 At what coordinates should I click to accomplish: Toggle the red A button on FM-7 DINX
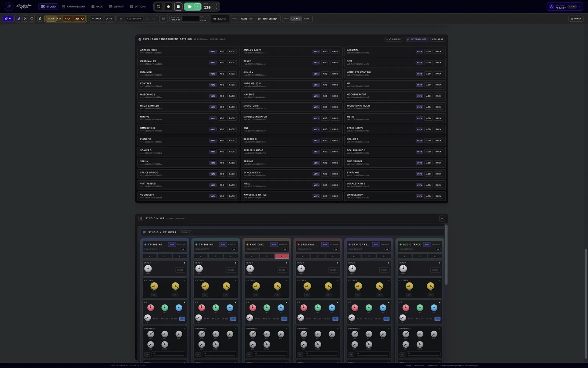[282, 256]
